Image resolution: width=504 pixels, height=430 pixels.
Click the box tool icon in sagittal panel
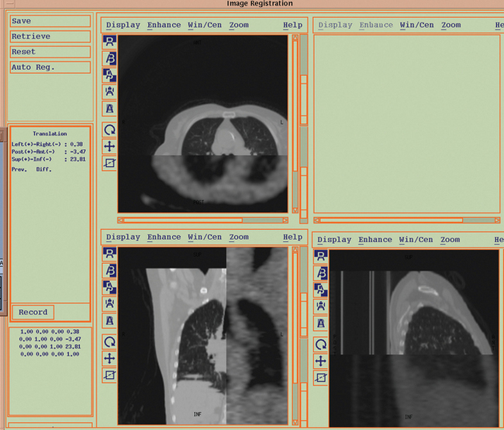pyautogui.click(x=321, y=377)
